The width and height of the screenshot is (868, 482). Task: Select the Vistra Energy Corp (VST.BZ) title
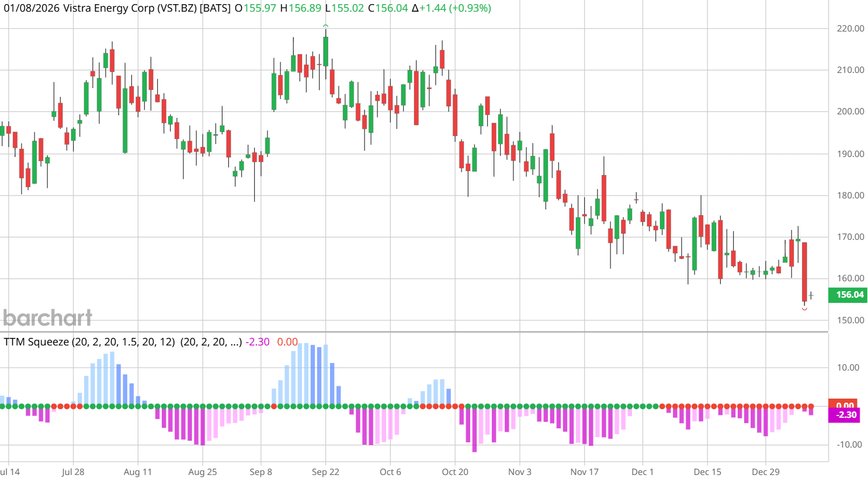(x=130, y=8)
